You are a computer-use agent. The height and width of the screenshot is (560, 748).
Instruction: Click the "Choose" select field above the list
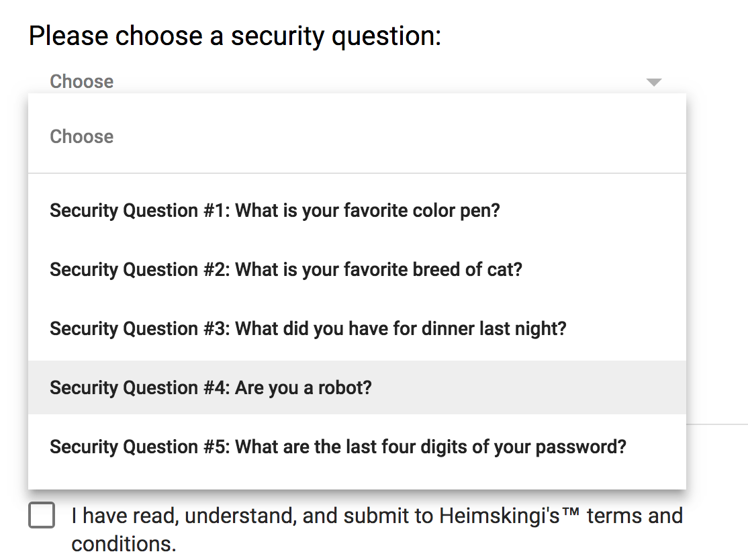tap(82, 82)
